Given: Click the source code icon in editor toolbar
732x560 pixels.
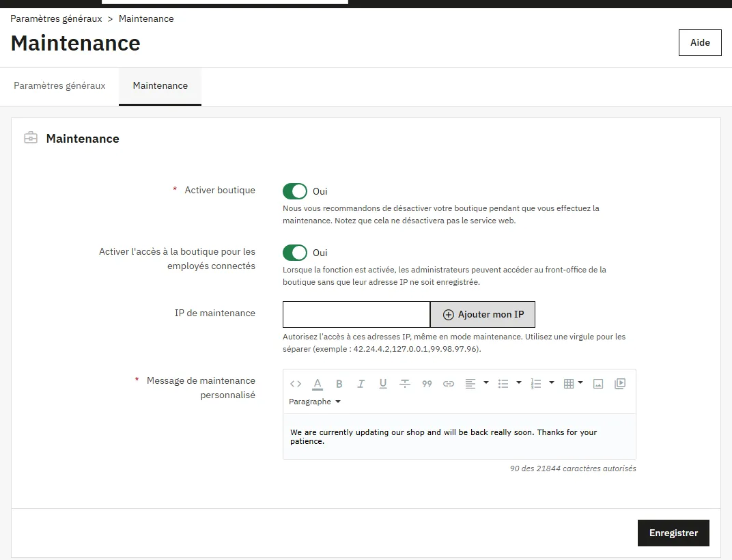Looking at the screenshot, I should (x=296, y=384).
